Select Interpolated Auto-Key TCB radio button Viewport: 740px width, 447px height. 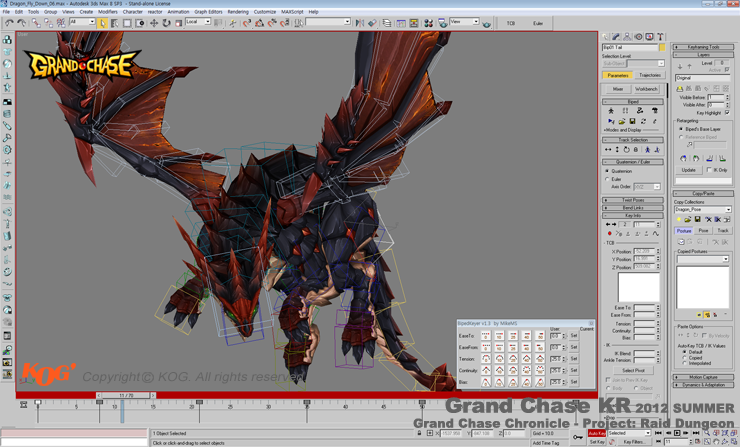(x=684, y=363)
